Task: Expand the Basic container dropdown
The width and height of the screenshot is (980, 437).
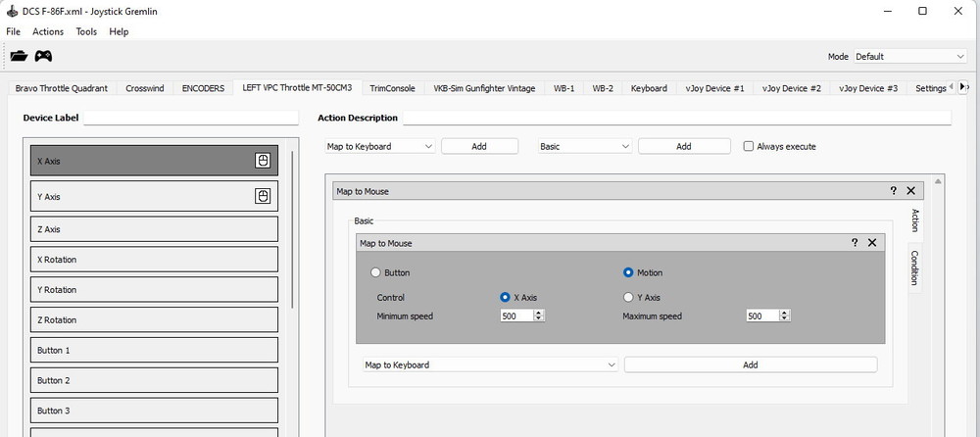Action: (585, 146)
